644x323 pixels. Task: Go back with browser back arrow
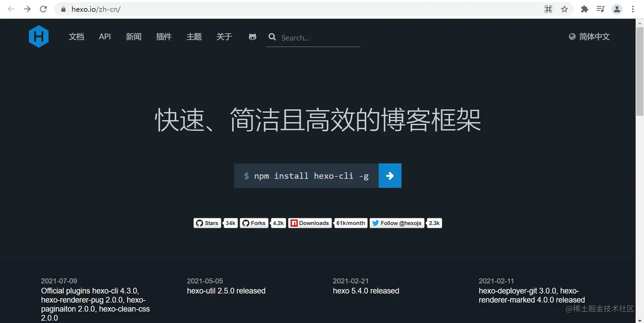point(11,9)
